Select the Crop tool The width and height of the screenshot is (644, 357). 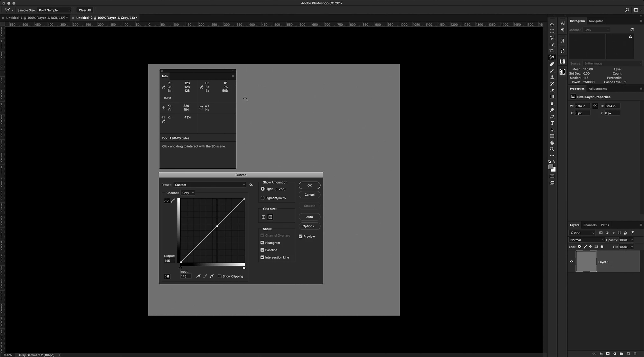point(552,51)
